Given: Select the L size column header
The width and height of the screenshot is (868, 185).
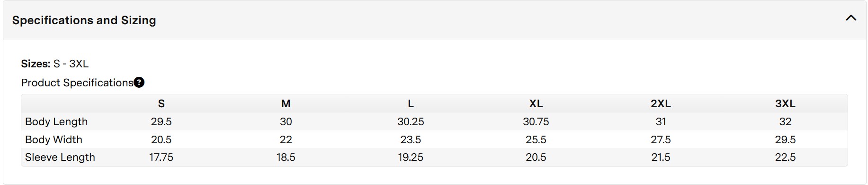Looking at the screenshot, I should click(x=411, y=103).
